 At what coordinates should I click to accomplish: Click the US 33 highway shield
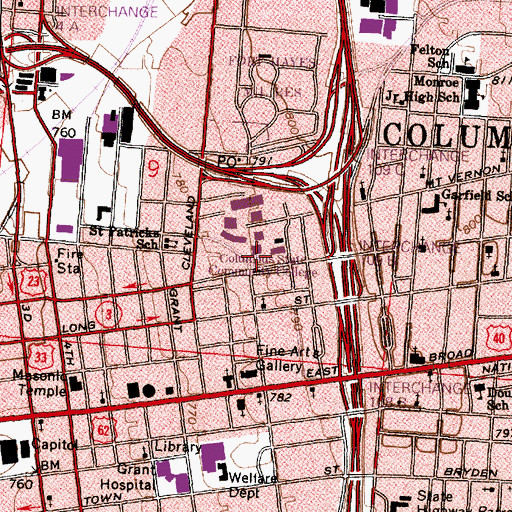(x=41, y=358)
